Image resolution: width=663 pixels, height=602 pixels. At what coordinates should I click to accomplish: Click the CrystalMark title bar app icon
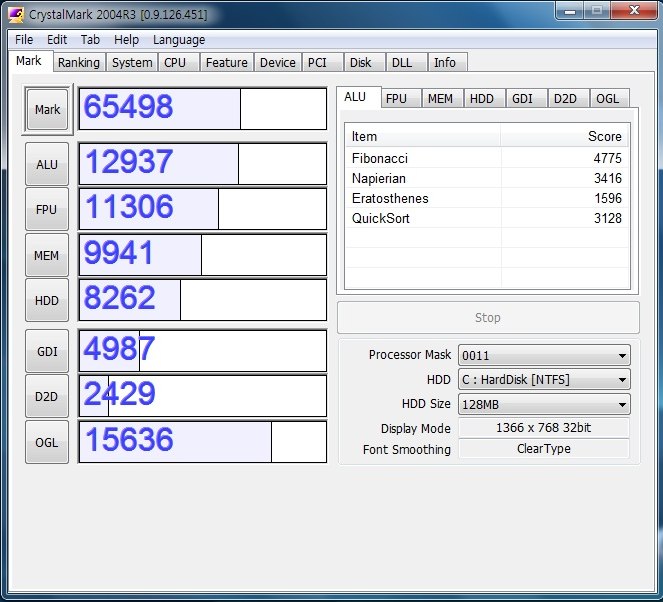[16, 14]
